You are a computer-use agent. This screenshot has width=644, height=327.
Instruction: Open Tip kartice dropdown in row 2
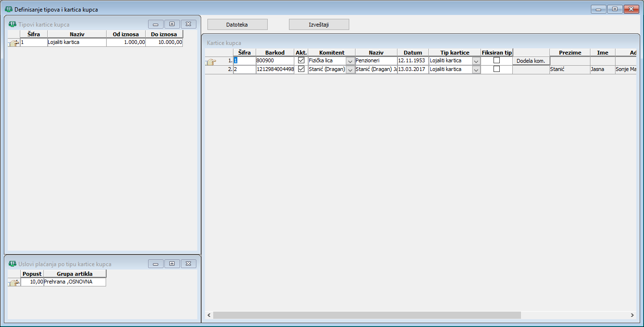click(476, 70)
